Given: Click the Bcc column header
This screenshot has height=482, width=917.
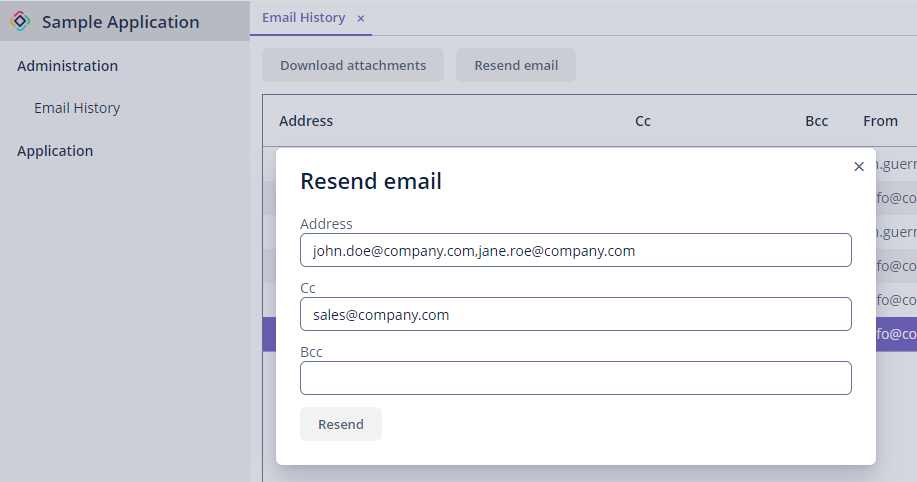Looking at the screenshot, I should click(x=816, y=121).
